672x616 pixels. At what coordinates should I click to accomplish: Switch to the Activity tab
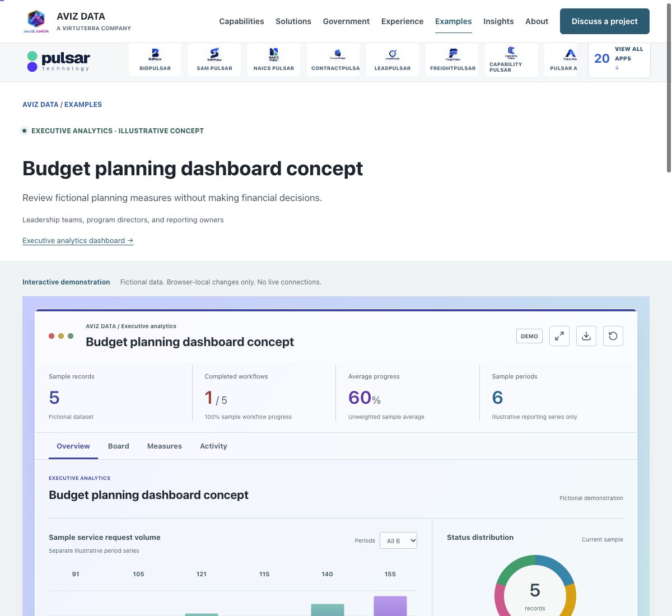213,446
